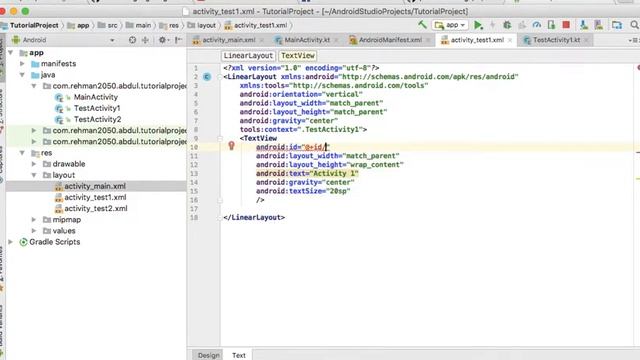Screen dimensions: 640x360
Task: Click the red lightbulb on line 10
Action: [x=231, y=146]
